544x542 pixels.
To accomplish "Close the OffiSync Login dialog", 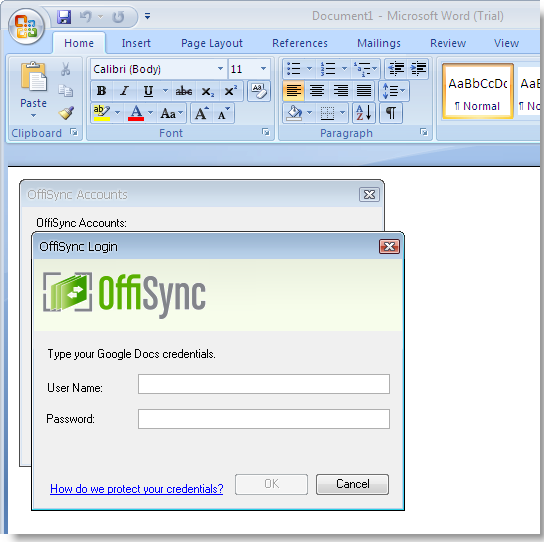I will tap(389, 247).
